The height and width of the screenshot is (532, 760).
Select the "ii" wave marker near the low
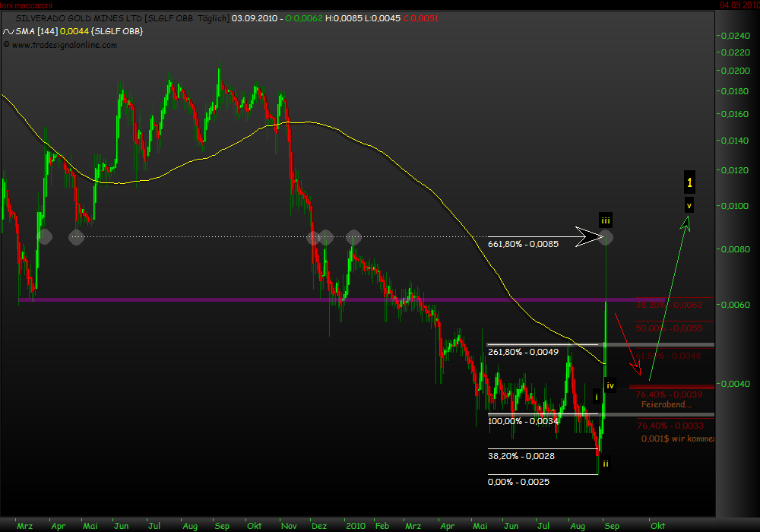606,463
